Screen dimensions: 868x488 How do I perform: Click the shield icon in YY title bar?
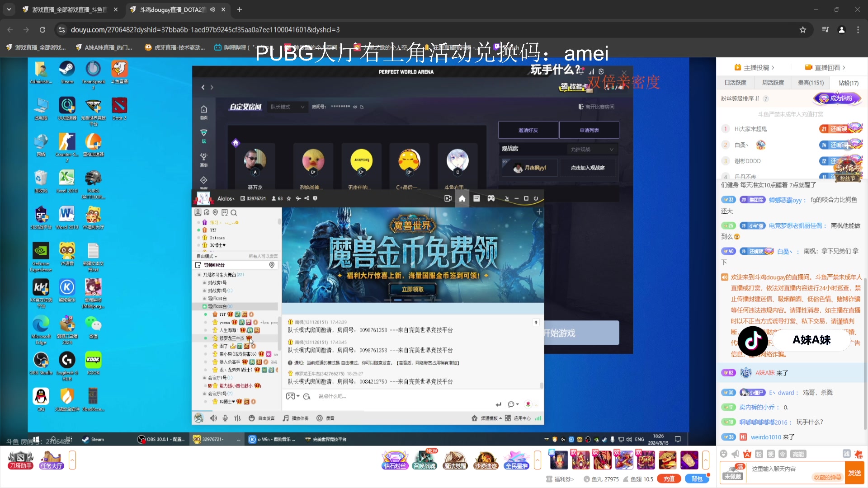tap(315, 198)
